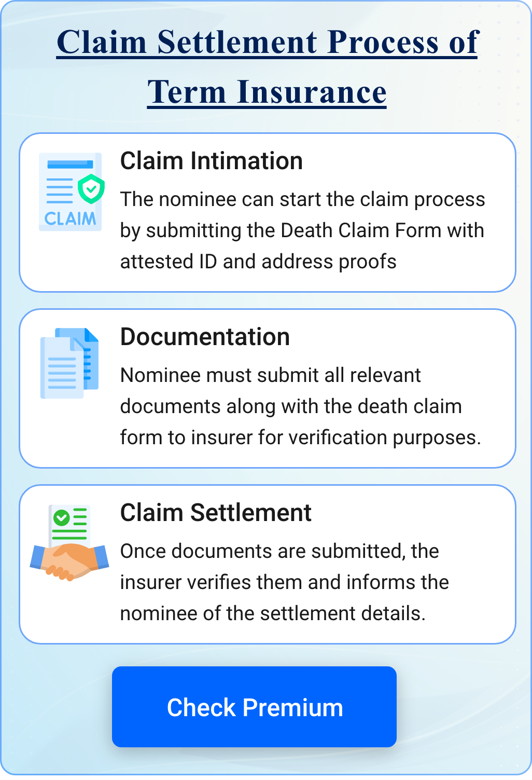Select the Documentation card
532x780 pixels.
click(x=266, y=388)
